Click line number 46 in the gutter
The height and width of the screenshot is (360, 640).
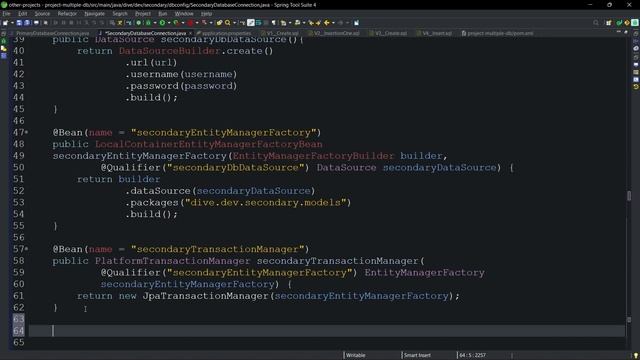click(x=18, y=121)
